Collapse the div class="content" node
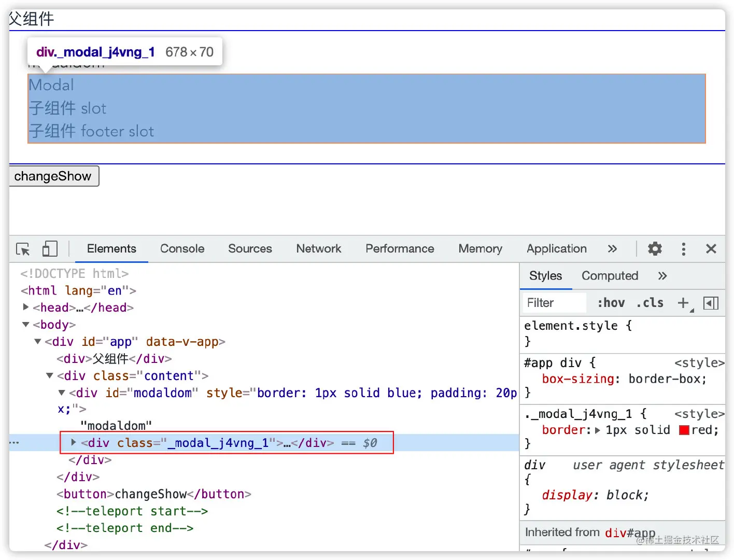The image size is (734, 560). coord(50,375)
